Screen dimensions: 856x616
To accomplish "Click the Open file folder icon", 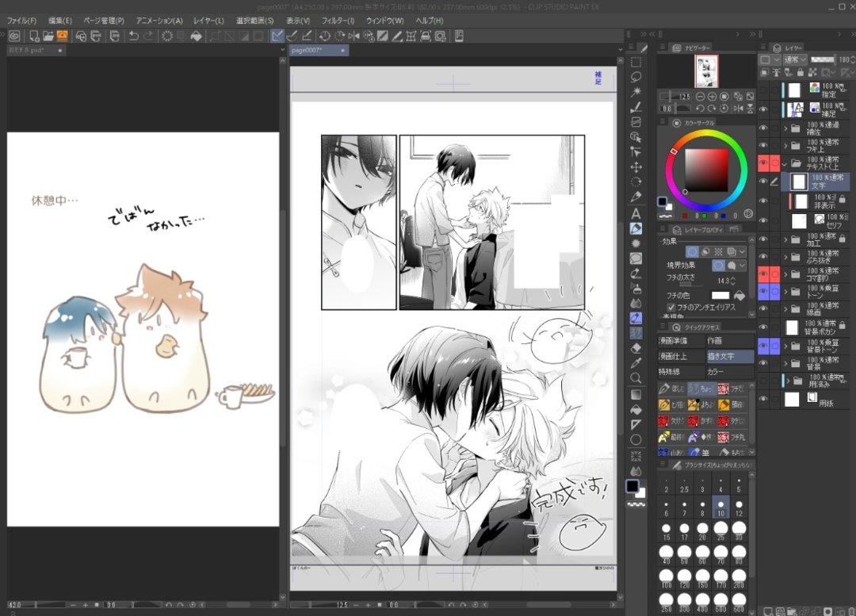I will tap(48, 36).
